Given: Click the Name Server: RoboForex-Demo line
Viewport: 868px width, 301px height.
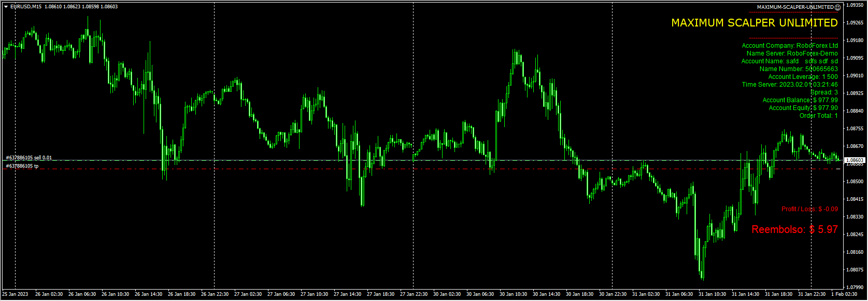Looking at the screenshot, I should tap(792, 53).
